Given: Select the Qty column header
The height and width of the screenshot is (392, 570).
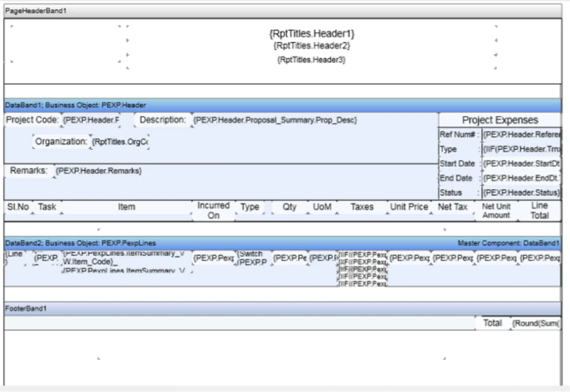Looking at the screenshot, I should [289, 207].
